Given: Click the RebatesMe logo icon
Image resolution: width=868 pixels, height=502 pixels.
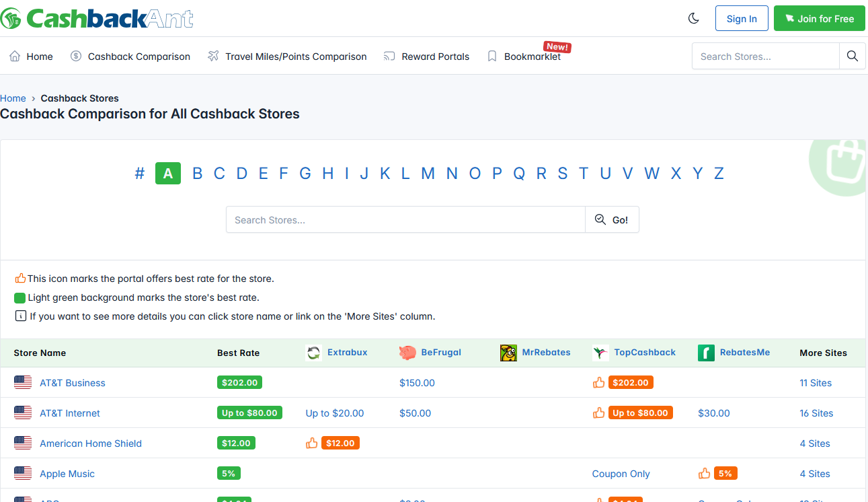Looking at the screenshot, I should [x=706, y=353].
